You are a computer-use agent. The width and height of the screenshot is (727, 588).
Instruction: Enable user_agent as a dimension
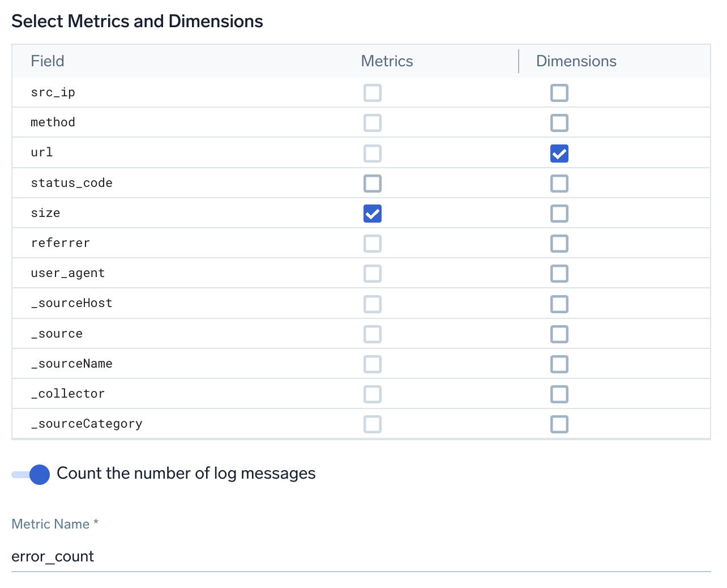(559, 274)
